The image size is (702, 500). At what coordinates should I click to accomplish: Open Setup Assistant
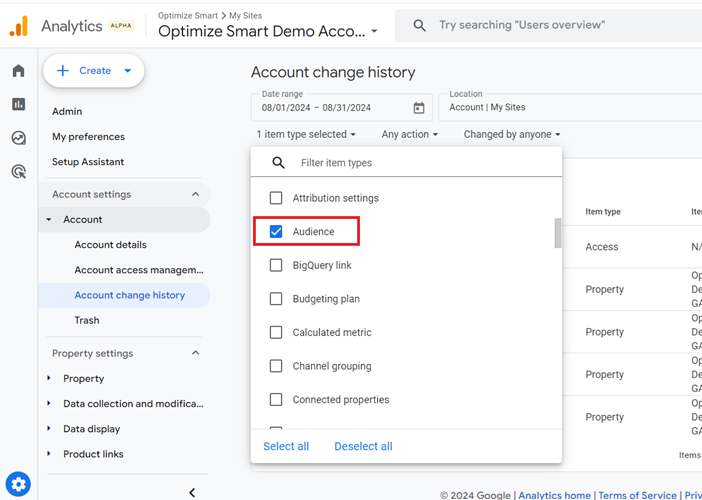click(88, 162)
